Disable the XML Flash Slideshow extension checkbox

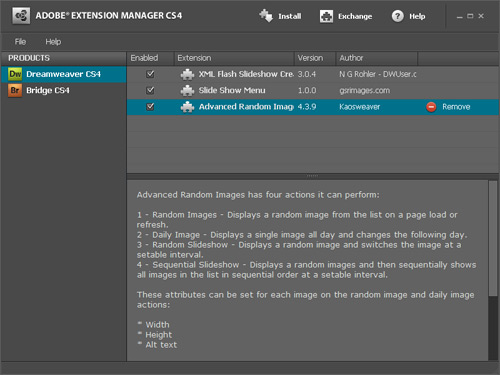pos(150,74)
